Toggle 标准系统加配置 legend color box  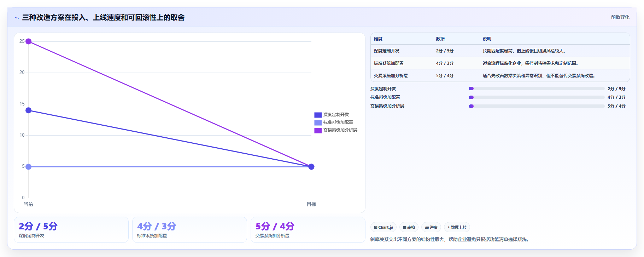[x=318, y=122]
